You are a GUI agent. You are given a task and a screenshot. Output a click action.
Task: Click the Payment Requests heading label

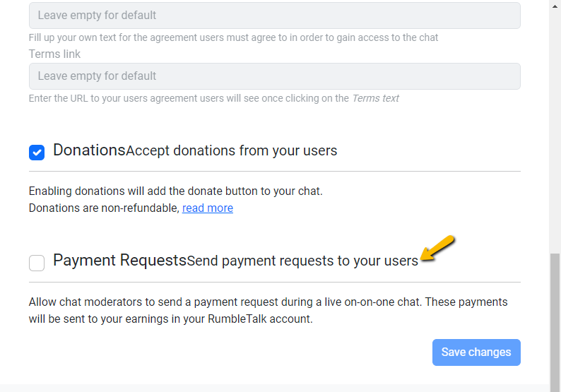(119, 260)
